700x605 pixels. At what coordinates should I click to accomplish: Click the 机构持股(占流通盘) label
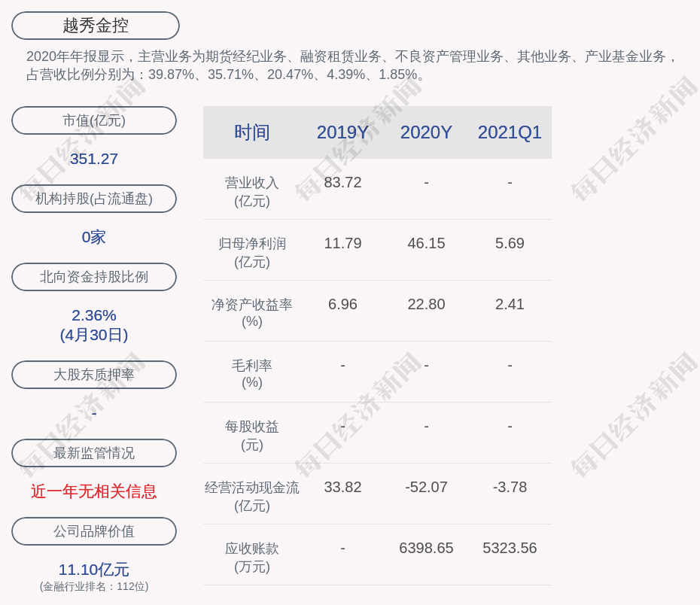[94, 199]
